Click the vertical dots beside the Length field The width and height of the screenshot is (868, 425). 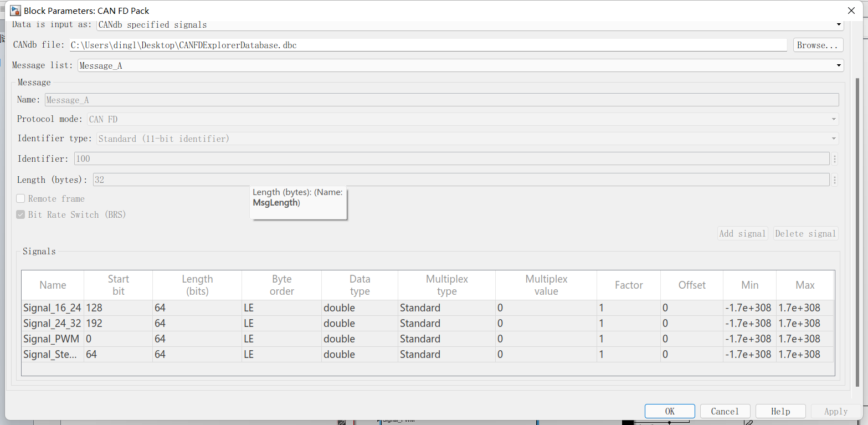click(x=834, y=180)
